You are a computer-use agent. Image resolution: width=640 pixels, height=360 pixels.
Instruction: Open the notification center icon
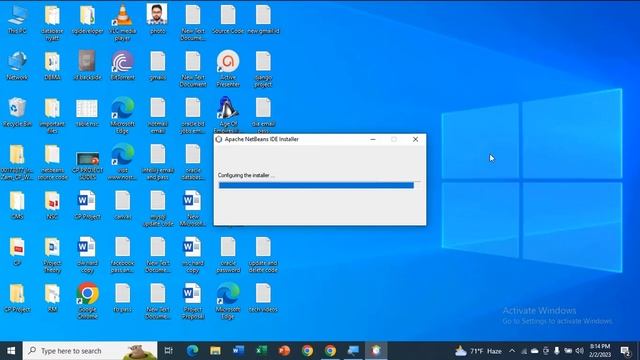click(x=625, y=351)
